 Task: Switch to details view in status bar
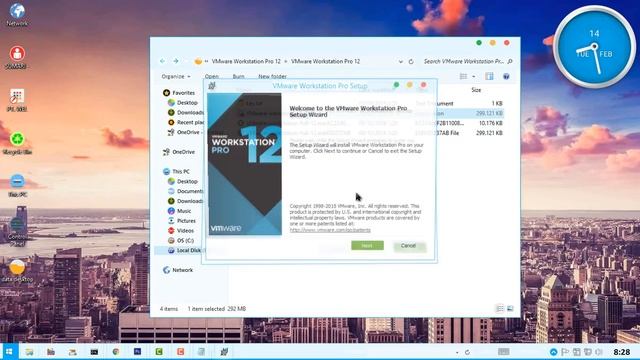[500, 309]
